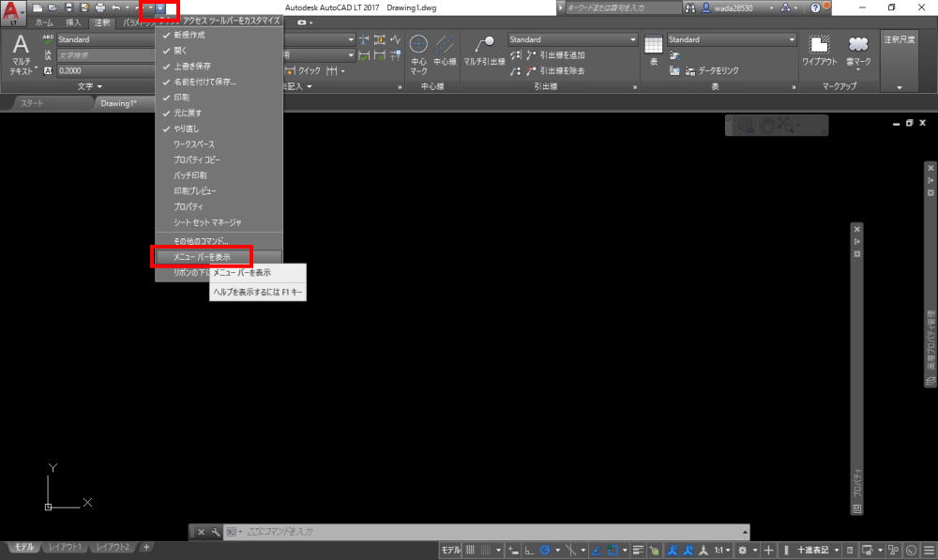Switch to the レイアウト1 layout tab

(x=66, y=547)
